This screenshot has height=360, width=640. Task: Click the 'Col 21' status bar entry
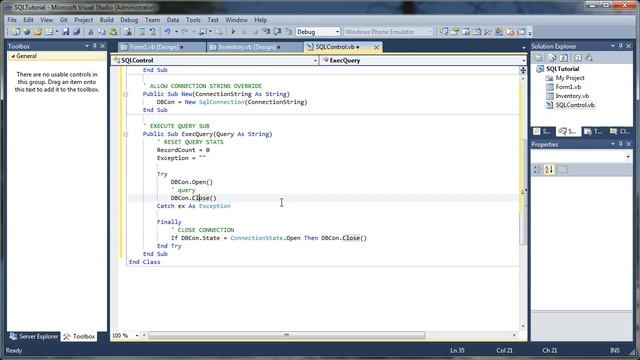pyautogui.click(x=504, y=350)
